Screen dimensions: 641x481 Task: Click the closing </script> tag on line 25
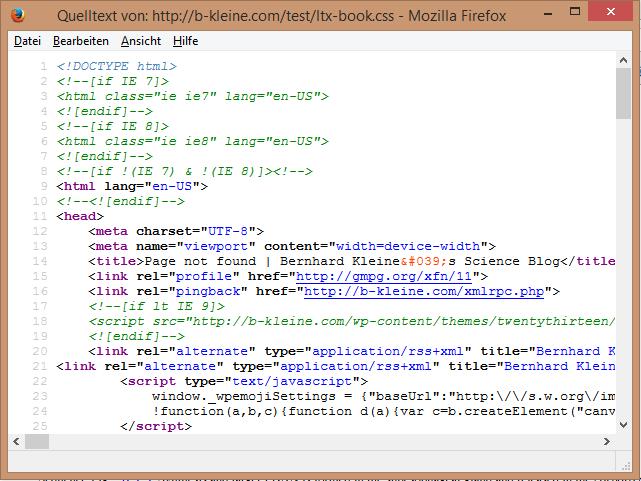click(156, 426)
